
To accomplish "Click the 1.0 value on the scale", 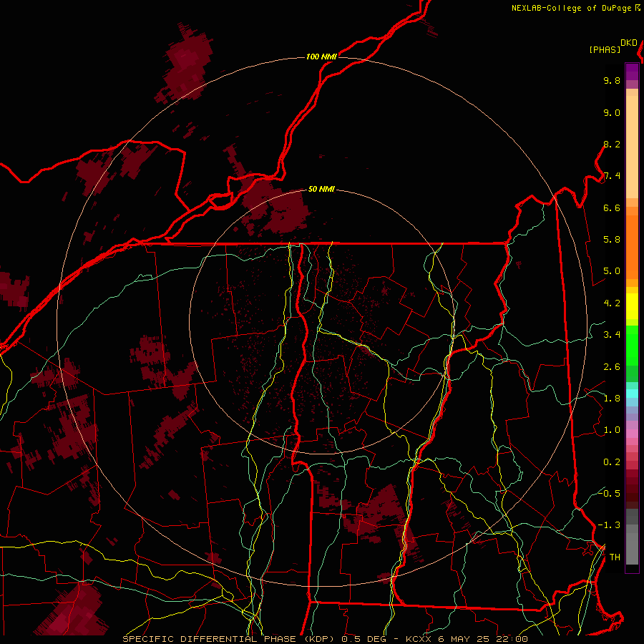I will [x=612, y=431].
